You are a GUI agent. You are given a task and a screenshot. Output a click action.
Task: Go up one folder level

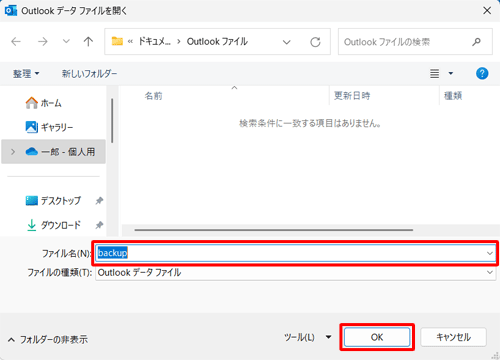pyautogui.click(x=88, y=42)
